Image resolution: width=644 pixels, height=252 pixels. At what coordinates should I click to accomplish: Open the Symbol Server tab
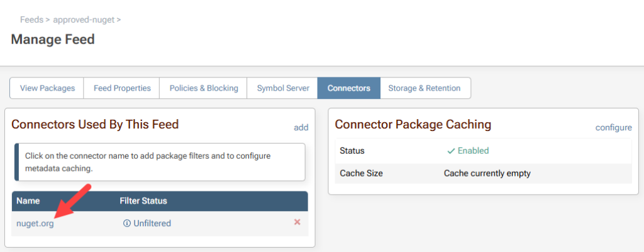283,88
